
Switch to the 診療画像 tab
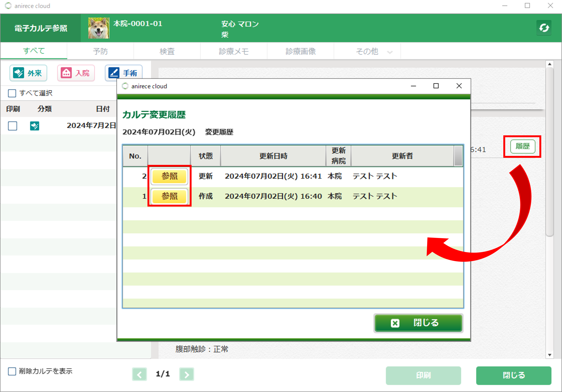click(x=301, y=51)
